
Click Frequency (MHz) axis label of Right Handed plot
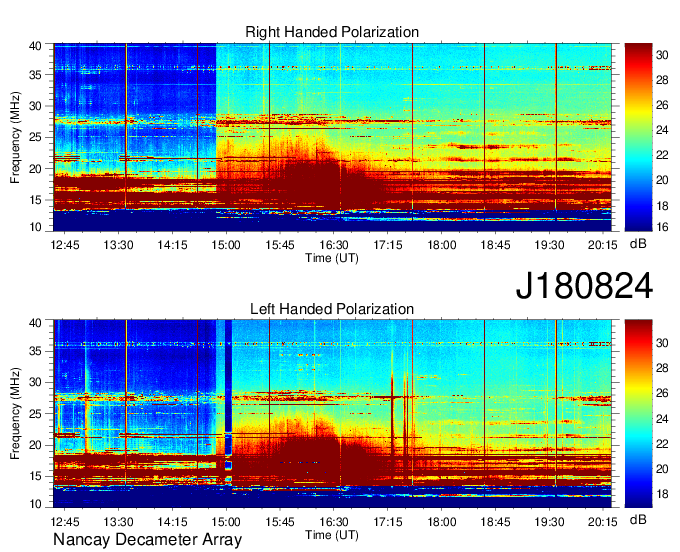[x=16, y=137]
